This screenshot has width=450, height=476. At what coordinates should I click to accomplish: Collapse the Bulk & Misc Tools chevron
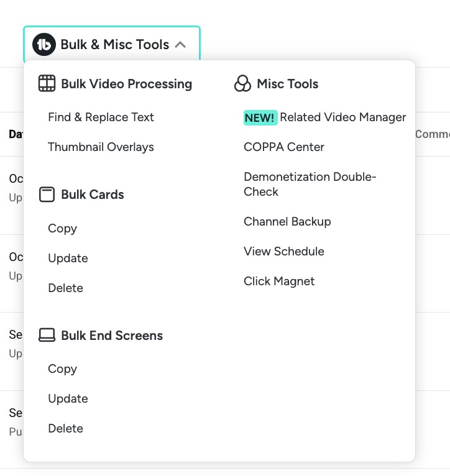pos(180,45)
